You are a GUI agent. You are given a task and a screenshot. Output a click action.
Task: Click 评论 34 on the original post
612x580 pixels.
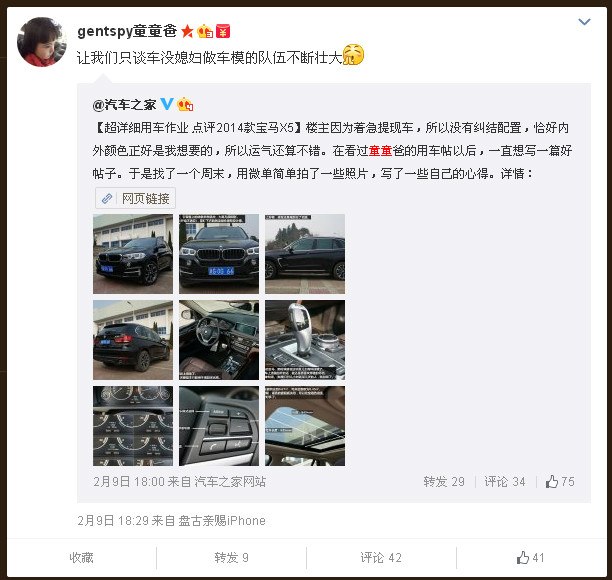click(x=505, y=482)
